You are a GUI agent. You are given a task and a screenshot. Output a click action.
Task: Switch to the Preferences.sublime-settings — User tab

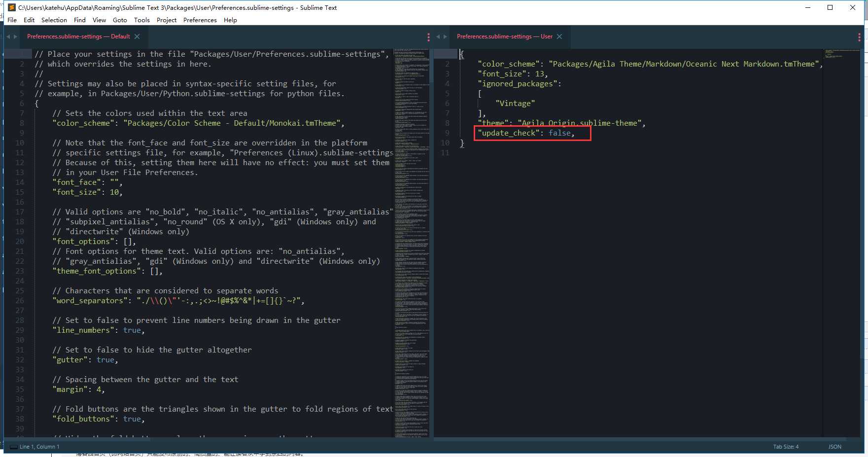[x=505, y=36]
